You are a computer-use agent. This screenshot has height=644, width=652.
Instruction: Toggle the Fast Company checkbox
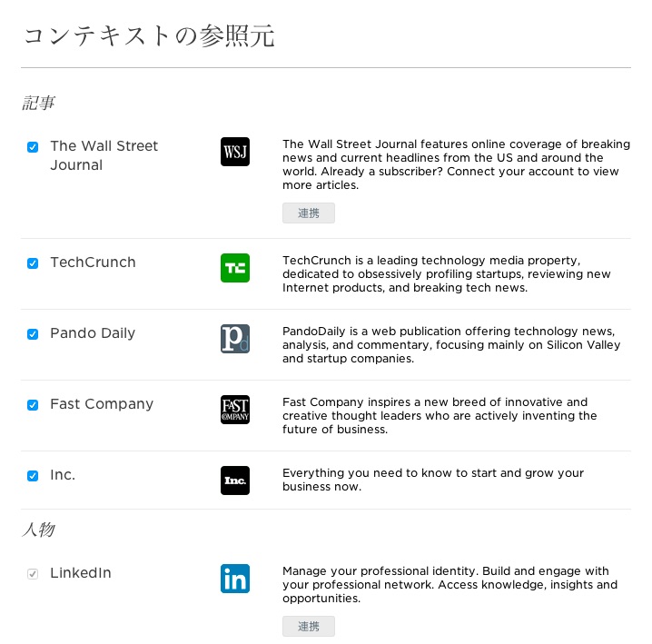pyautogui.click(x=33, y=405)
